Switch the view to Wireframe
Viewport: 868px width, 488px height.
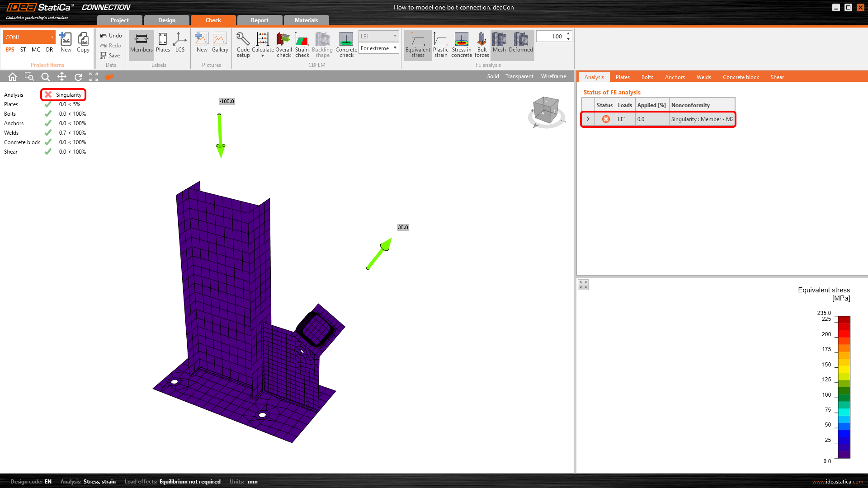pos(553,76)
